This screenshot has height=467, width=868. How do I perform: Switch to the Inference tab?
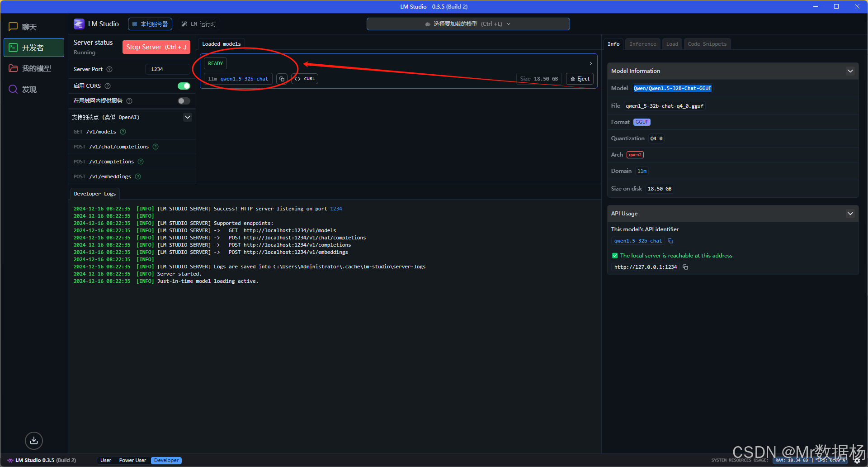pos(642,44)
